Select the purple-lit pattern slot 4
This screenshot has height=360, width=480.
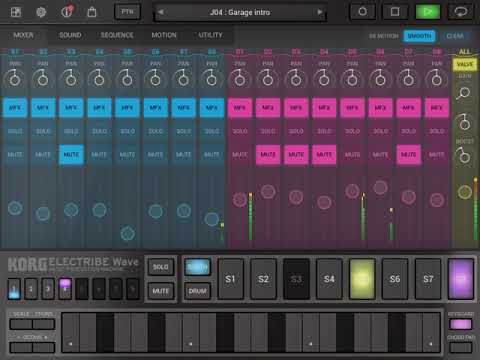pos(65,289)
